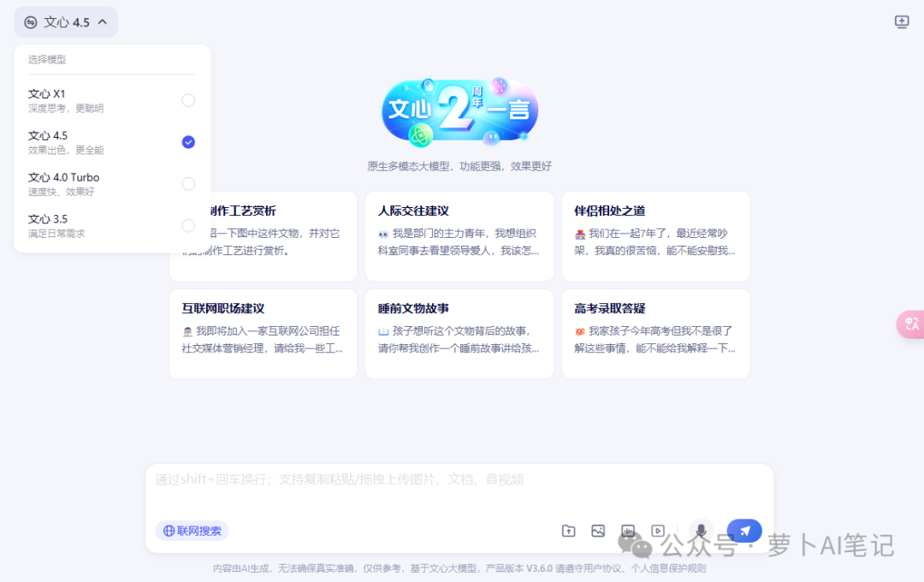The image size is (924, 582).
Task: Open the 互联网职场建议 prompt card
Action: (264, 334)
